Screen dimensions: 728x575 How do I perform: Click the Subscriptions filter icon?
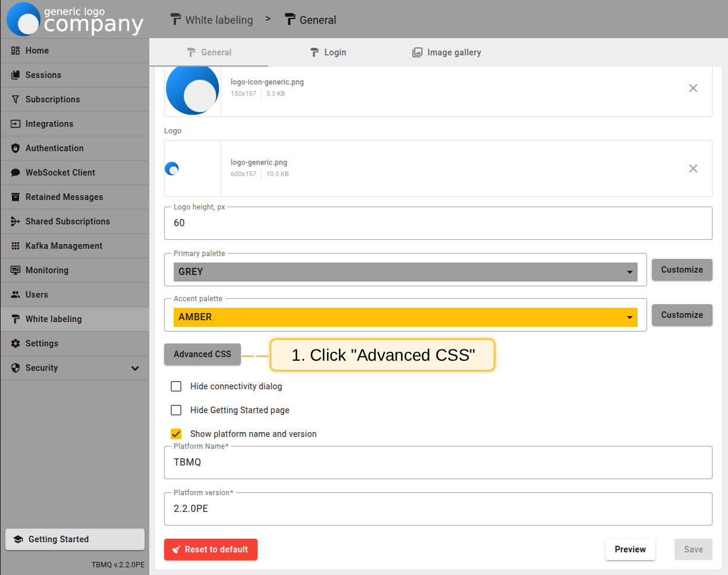[15, 99]
